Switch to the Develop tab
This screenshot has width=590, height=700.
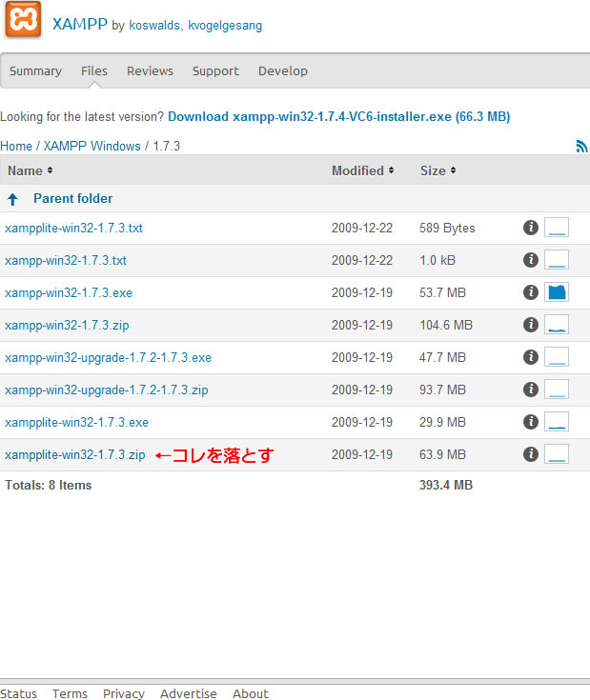point(283,71)
